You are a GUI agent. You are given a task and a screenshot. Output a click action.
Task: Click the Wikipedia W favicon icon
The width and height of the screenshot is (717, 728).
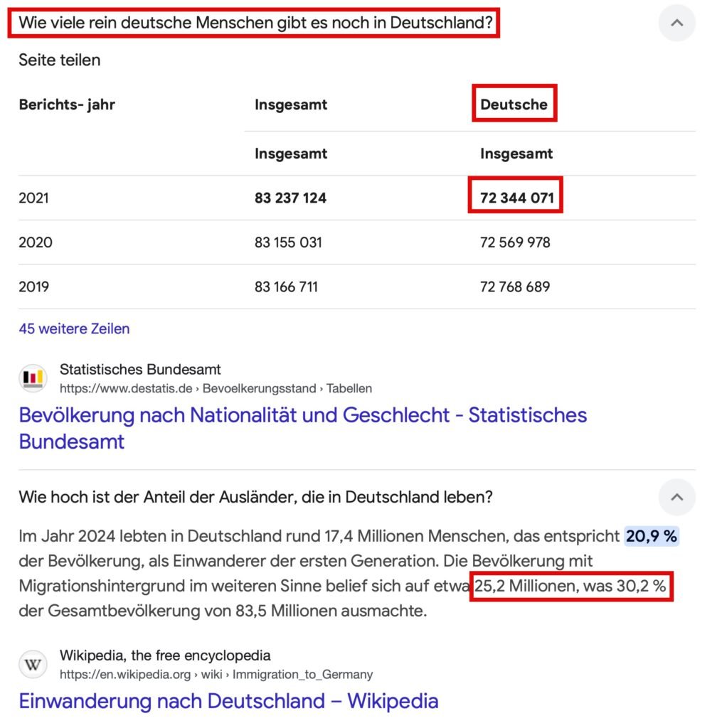point(33,665)
